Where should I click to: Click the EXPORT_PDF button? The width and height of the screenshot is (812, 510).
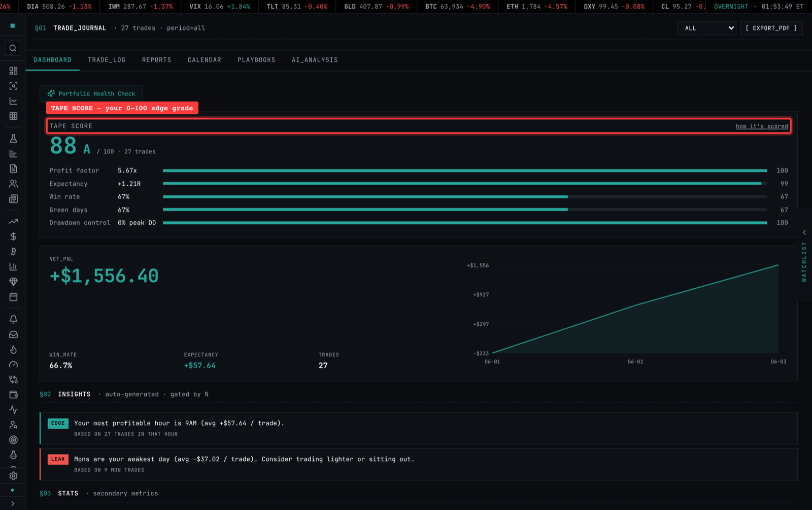pos(771,28)
